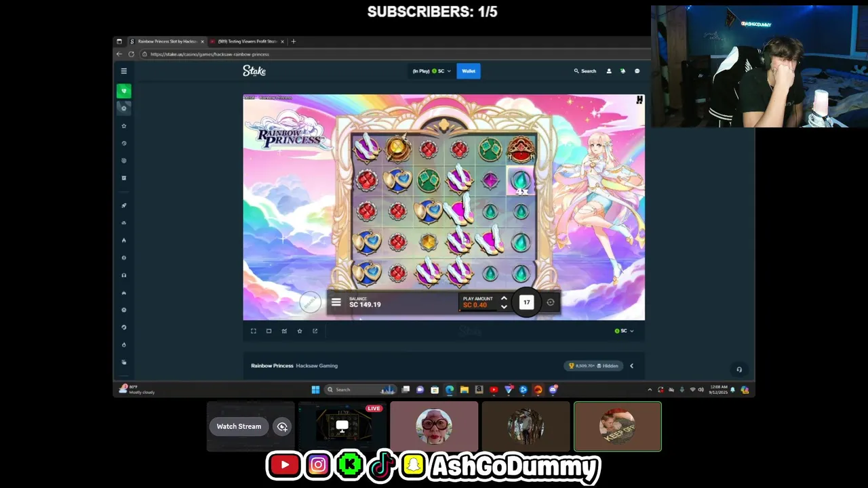Open Search in the Stake header

coord(585,70)
